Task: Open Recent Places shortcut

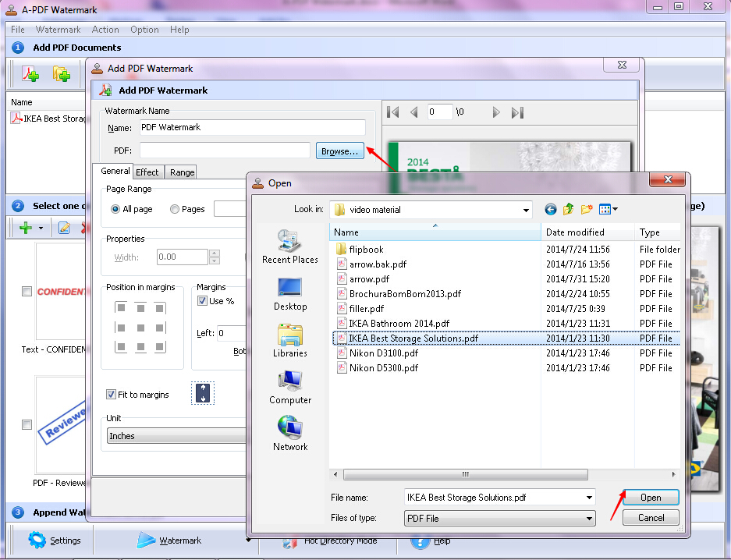Action: click(x=290, y=247)
